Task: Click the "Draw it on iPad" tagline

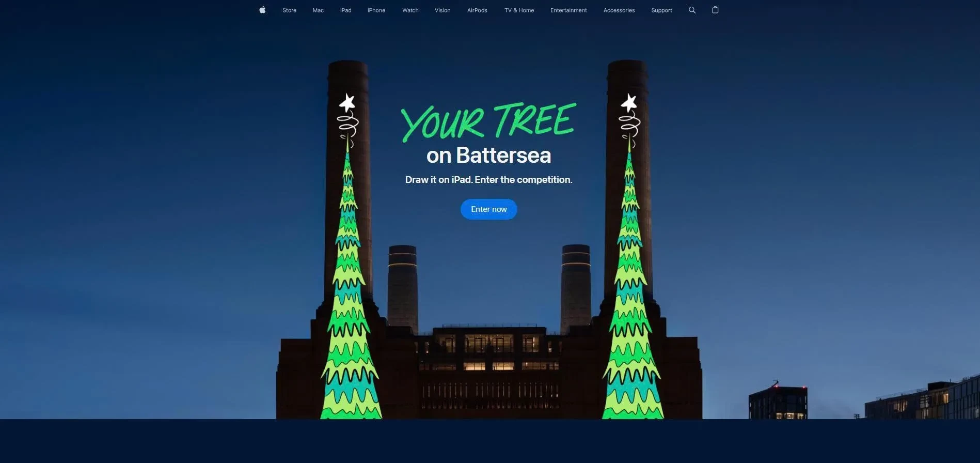Action: [488, 180]
